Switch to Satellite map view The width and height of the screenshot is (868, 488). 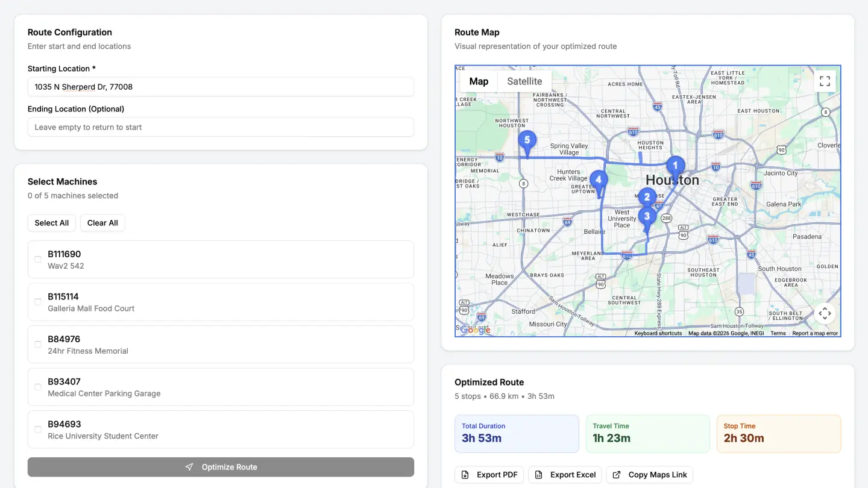(x=524, y=81)
